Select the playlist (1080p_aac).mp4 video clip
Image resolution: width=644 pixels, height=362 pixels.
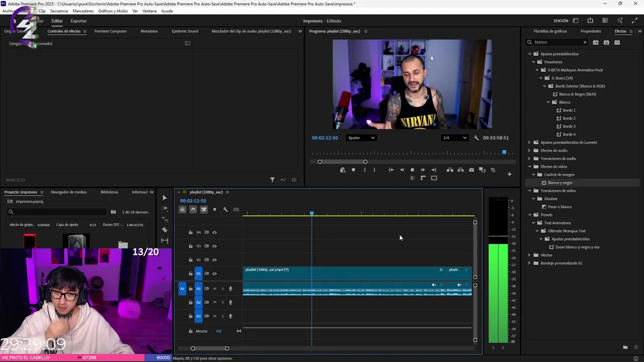coord(344,274)
